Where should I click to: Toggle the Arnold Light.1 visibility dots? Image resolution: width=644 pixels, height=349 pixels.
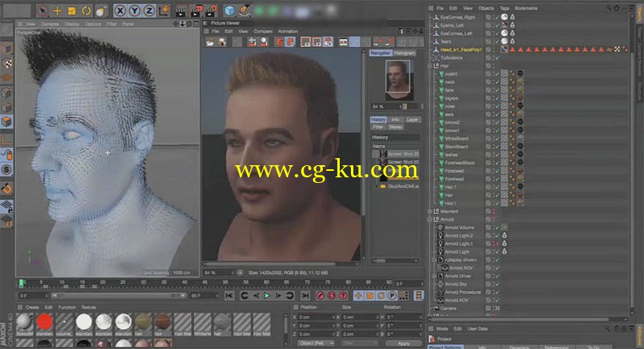click(493, 243)
